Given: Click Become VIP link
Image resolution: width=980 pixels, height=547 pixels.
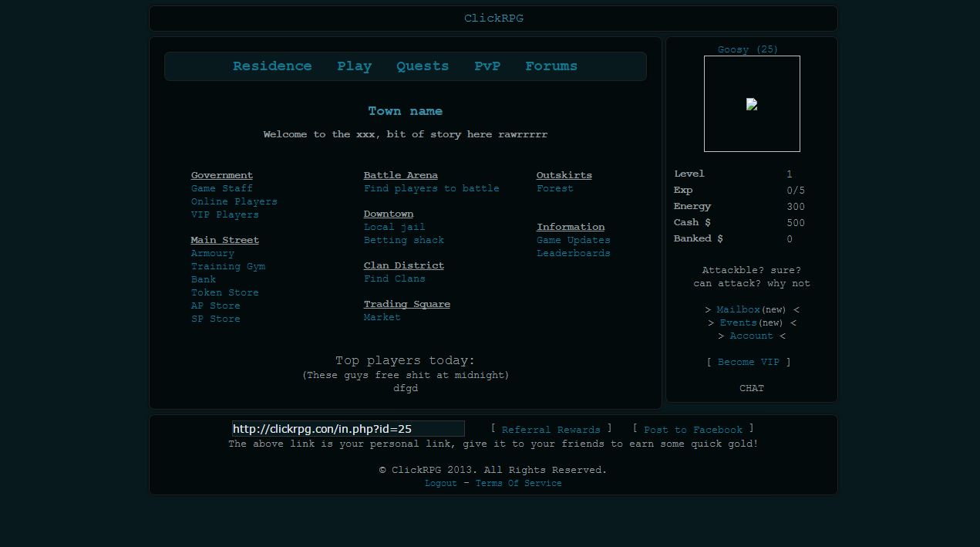Looking at the screenshot, I should pyautogui.click(x=748, y=362).
